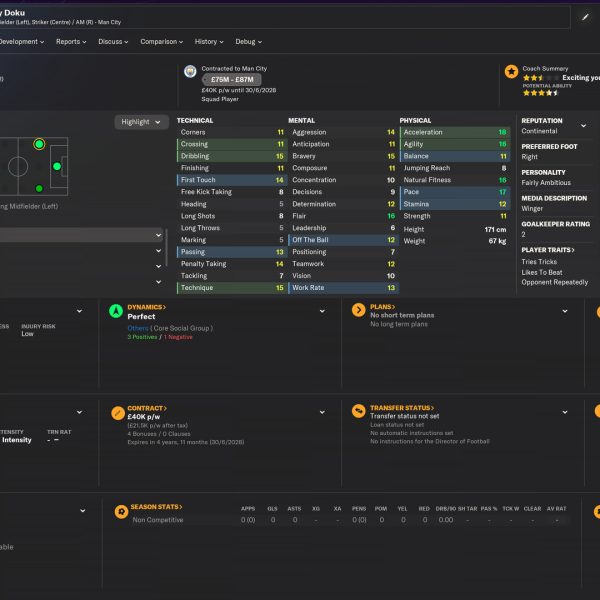
Task: Select the Acceleration attribute row
Action: click(x=455, y=132)
